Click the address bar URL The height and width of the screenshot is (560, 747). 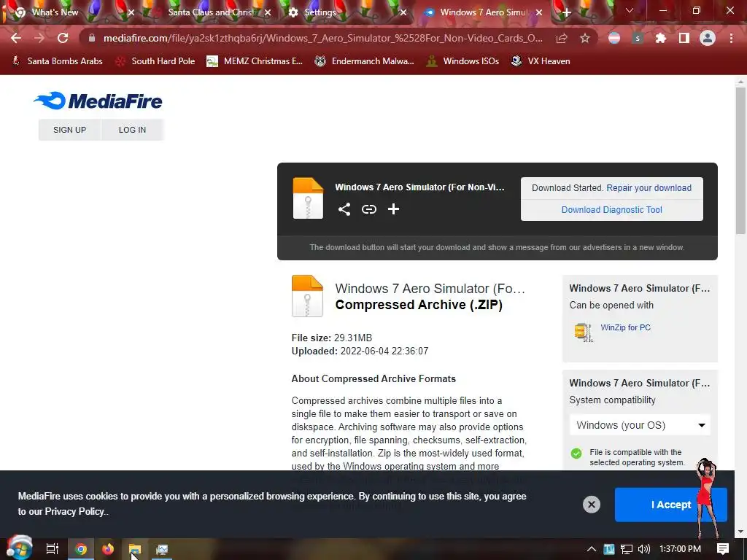point(322,38)
